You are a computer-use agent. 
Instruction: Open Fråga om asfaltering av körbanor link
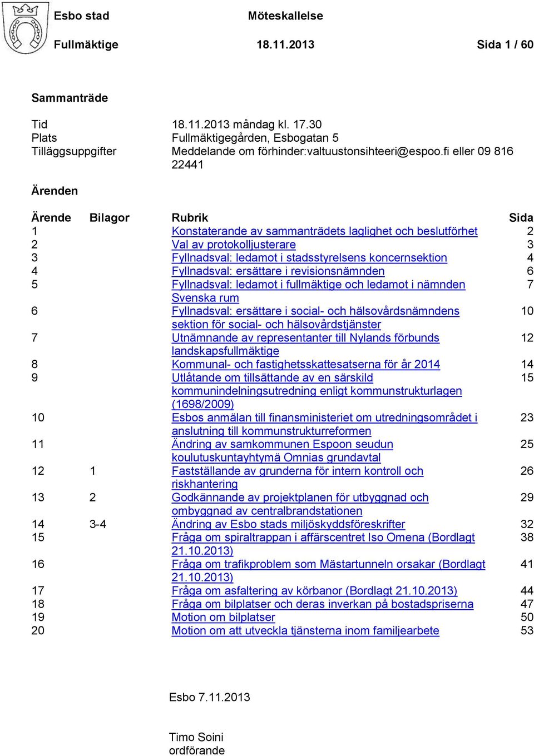314,591
